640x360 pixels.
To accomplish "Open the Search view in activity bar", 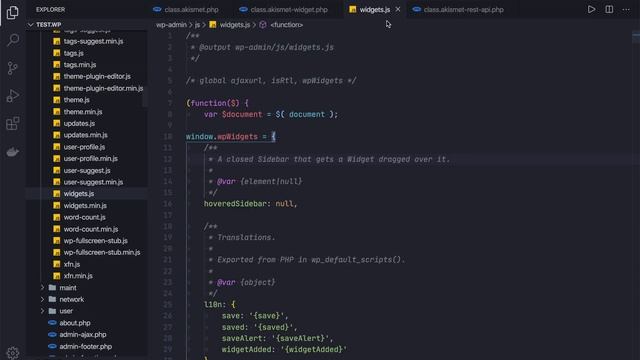I will (x=13, y=40).
